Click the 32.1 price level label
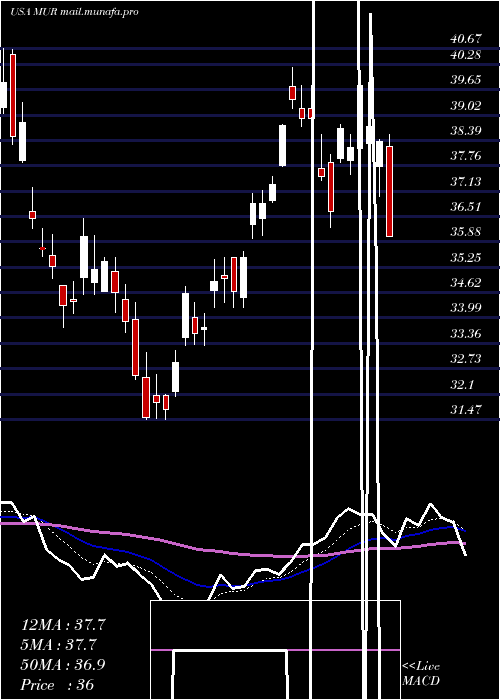 (x=462, y=384)
